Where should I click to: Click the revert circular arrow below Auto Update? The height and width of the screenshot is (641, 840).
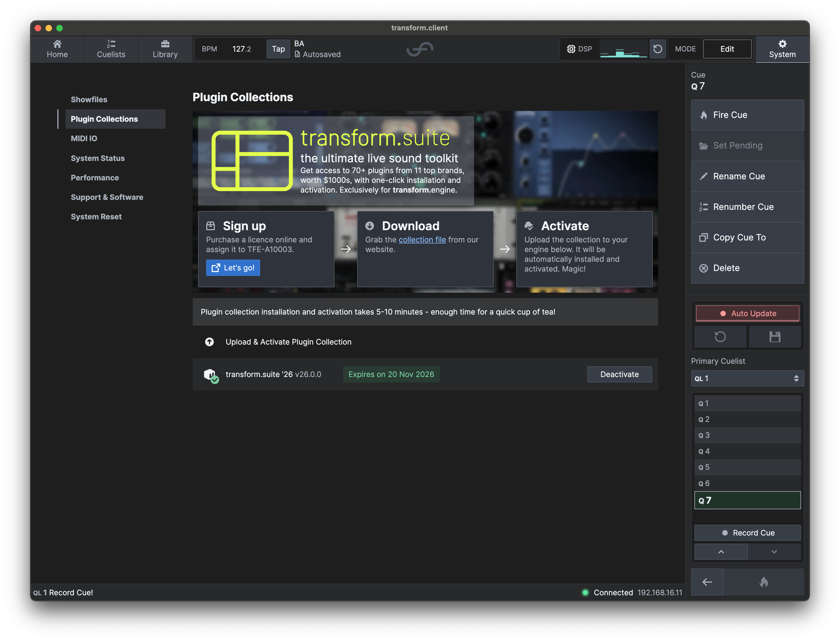coord(720,336)
